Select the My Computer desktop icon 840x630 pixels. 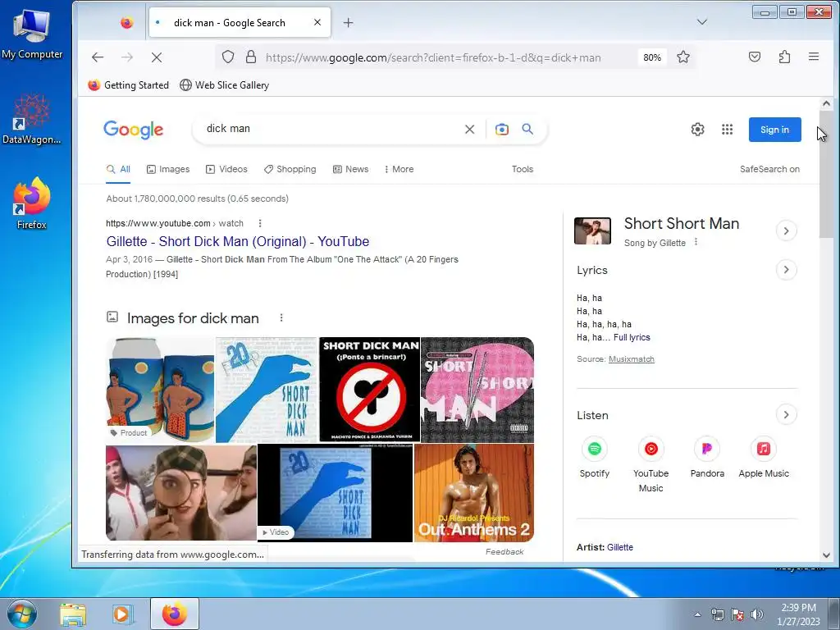pyautogui.click(x=32, y=34)
